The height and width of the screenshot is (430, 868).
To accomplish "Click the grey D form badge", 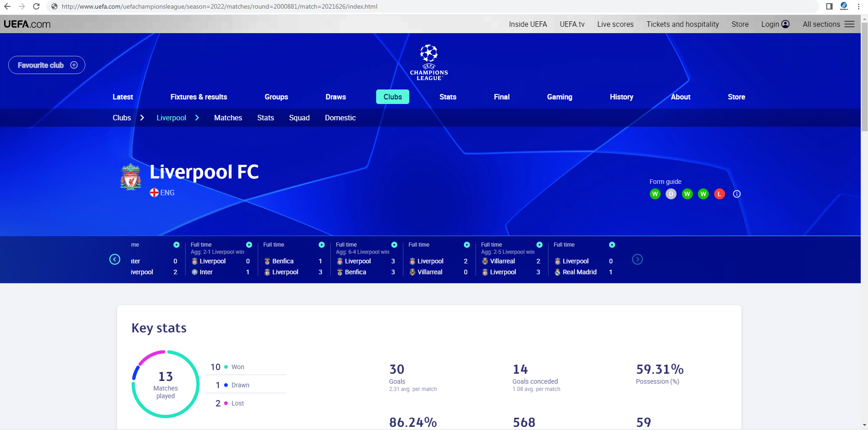I will 671,194.
